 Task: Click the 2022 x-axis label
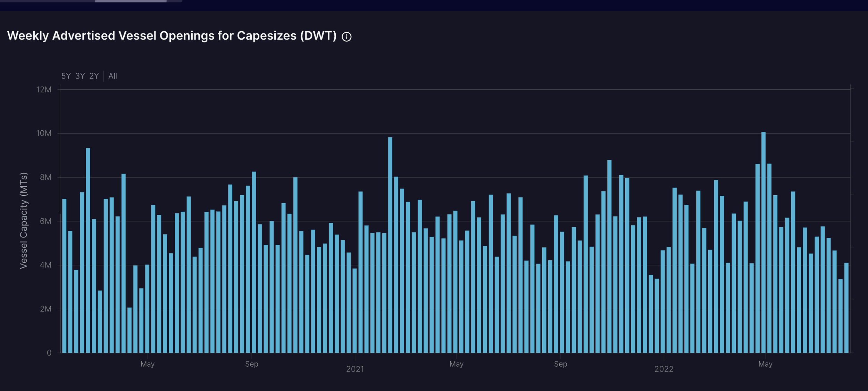pos(663,369)
